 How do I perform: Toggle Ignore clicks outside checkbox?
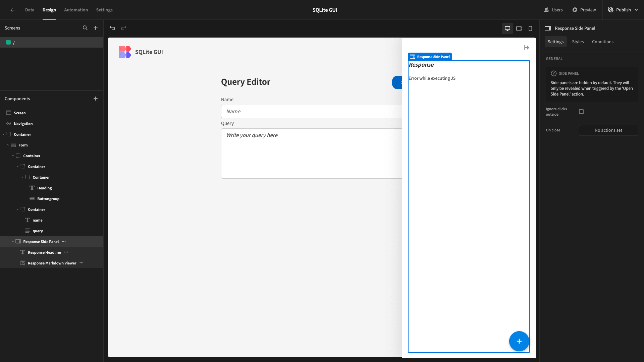click(x=581, y=112)
